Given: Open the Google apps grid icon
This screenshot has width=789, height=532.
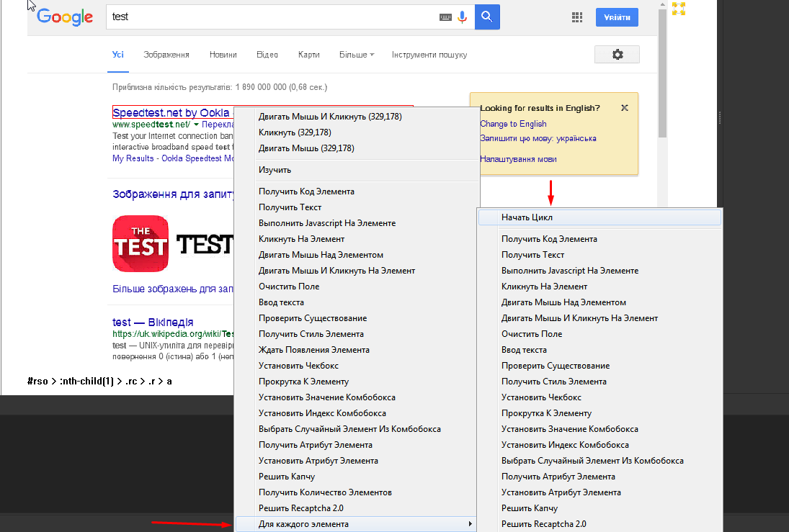Looking at the screenshot, I should [x=576, y=17].
